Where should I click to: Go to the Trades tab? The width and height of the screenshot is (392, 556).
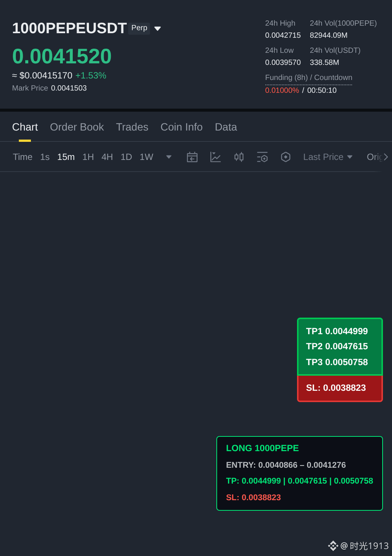pos(132,127)
